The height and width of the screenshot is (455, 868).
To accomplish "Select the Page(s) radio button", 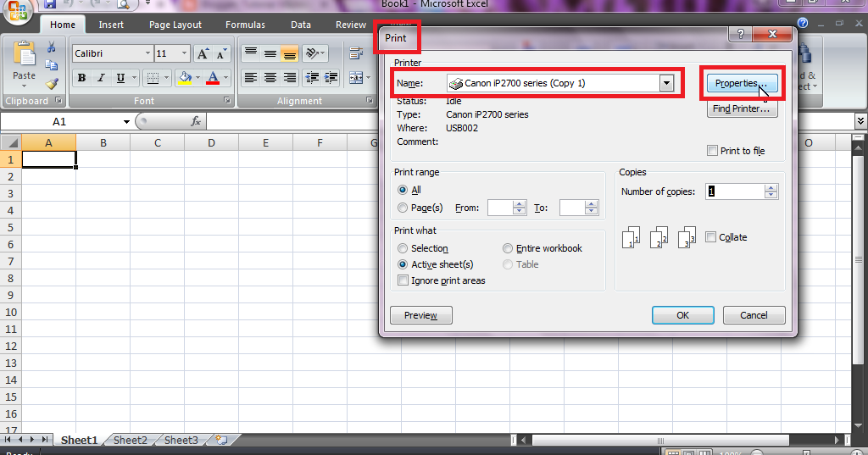I will (403, 208).
